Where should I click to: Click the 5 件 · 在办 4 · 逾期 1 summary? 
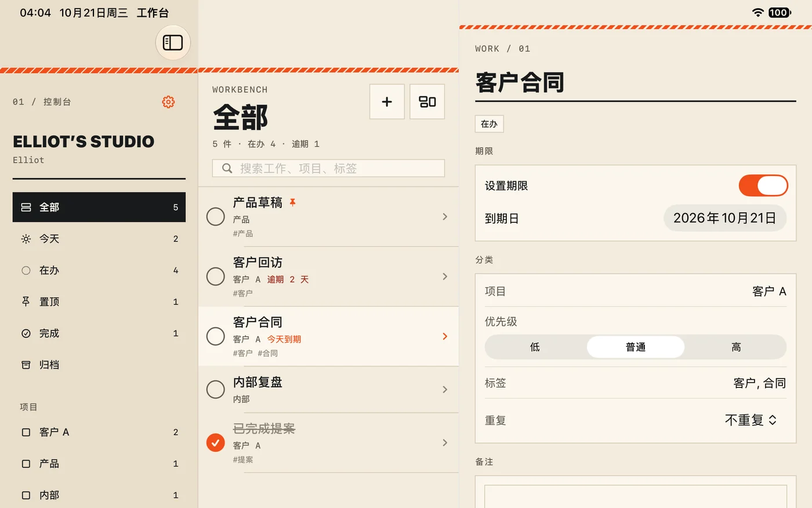266,144
